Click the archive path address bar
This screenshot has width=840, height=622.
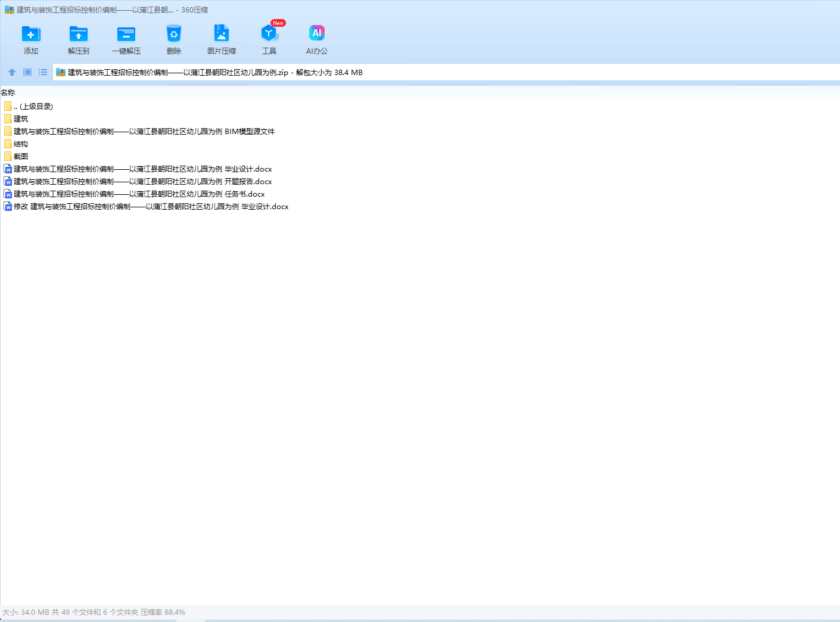coord(417,72)
